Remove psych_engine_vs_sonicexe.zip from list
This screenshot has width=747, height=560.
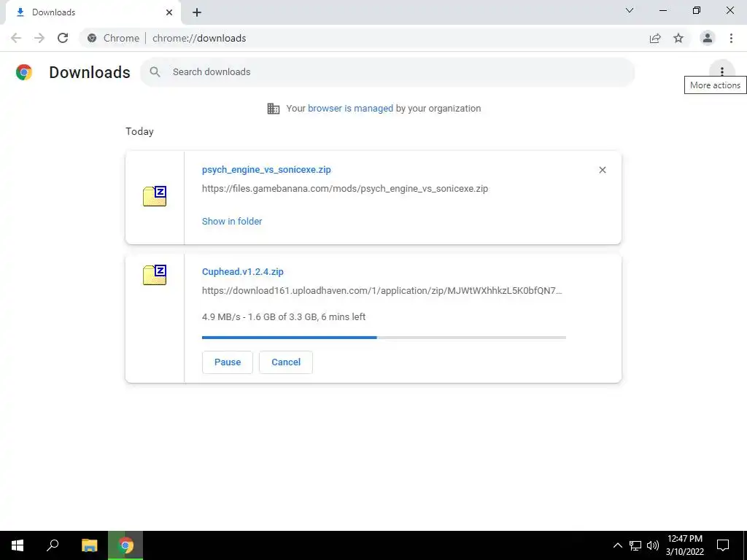click(x=602, y=170)
